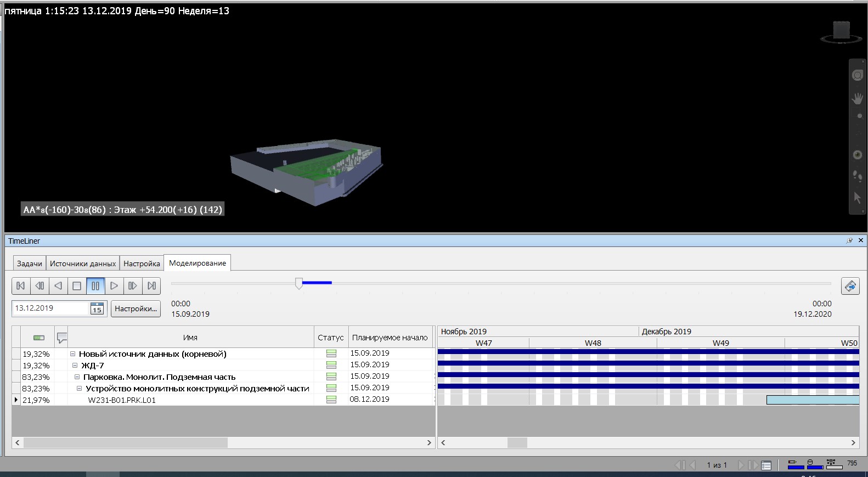Screen dimensions: 868x477
Task: Click the Export Animation icon button
Action: (x=850, y=286)
